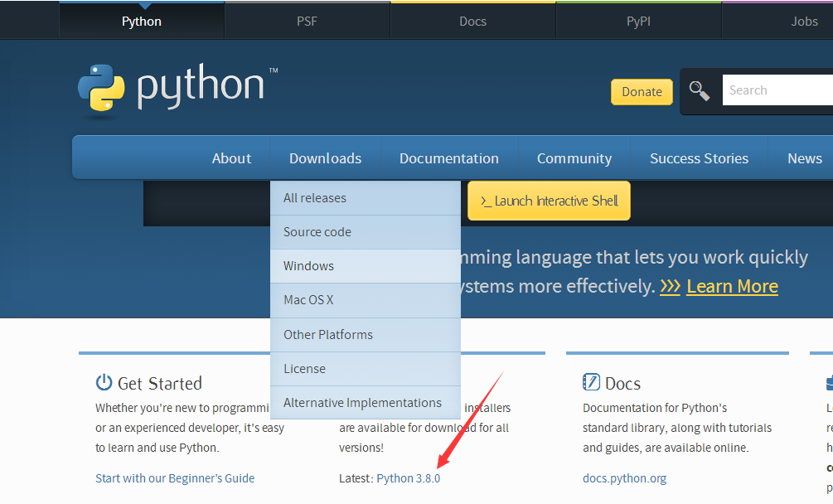The image size is (833, 504).
Task: Open the Downloads navigation menu
Action: pos(325,158)
